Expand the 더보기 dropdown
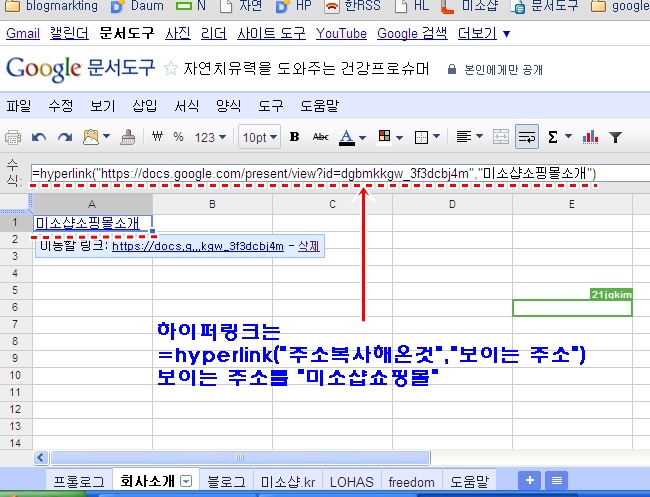650x497 pixels. 484,33
